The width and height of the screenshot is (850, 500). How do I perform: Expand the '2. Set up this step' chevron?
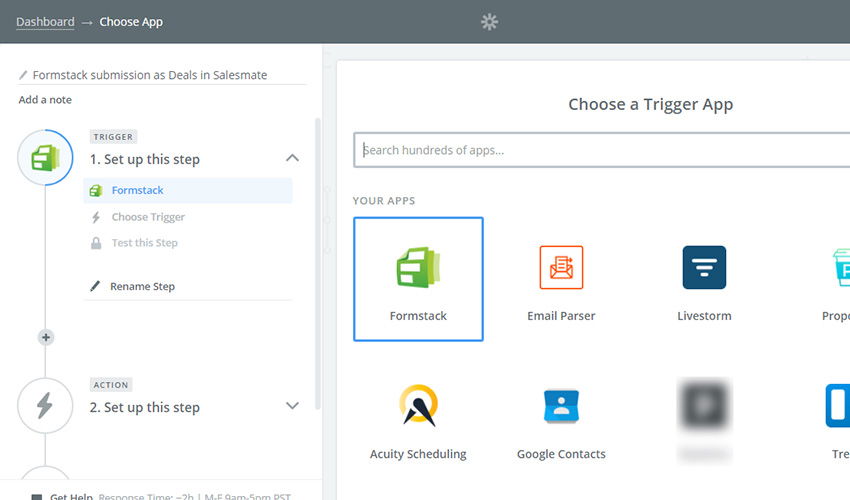coord(292,406)
